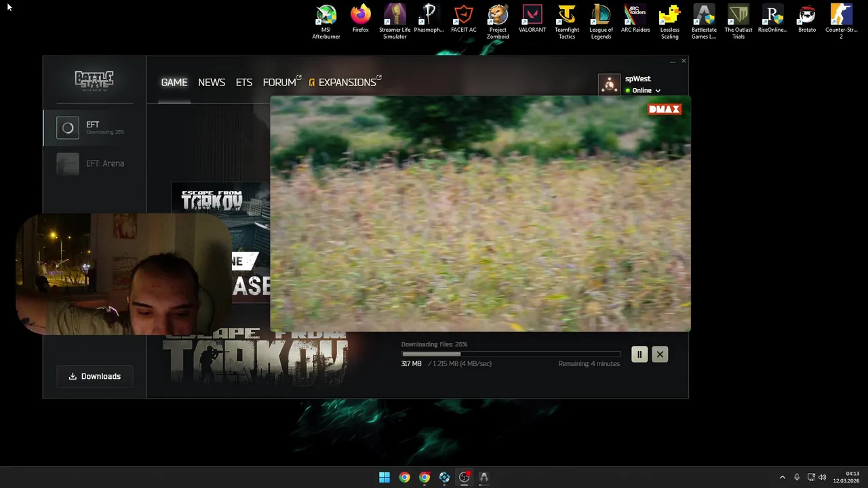
Task: Open the Downloads panel in launcher
Action: tap(94, 376)
